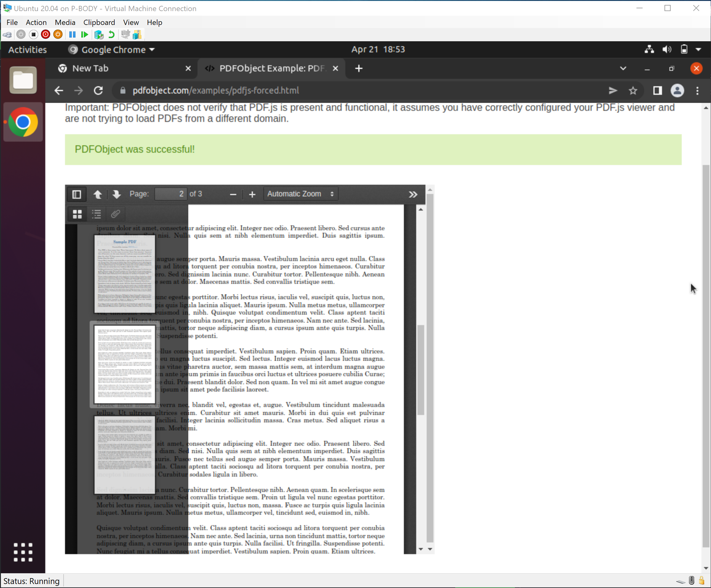Toggle the PDF viewer sidebar
The image size is (711, 588).
76,194
